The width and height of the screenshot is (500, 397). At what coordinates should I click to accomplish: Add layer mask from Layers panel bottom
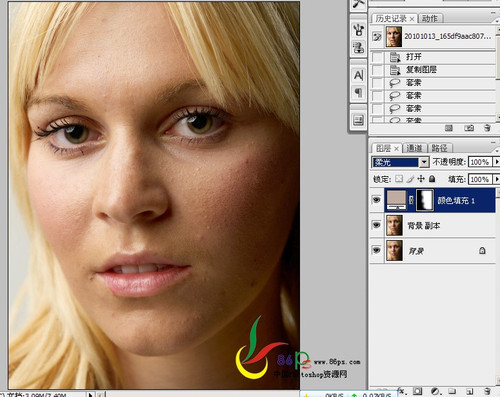[418, 391]
